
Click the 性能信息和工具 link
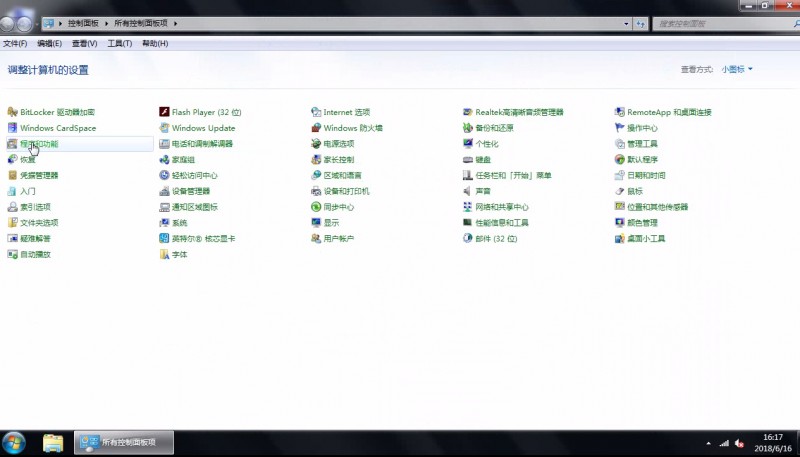pyautogui.click(x=502, y=223)
